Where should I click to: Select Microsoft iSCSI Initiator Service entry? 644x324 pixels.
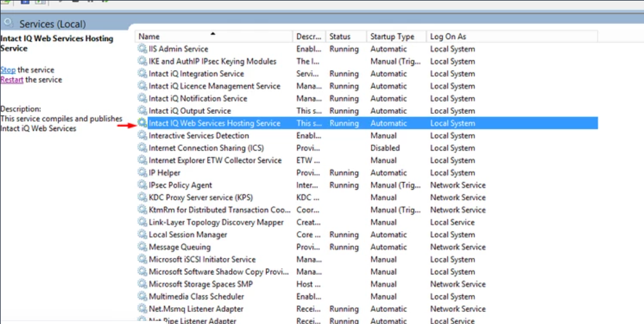click(x=202, y=259)
